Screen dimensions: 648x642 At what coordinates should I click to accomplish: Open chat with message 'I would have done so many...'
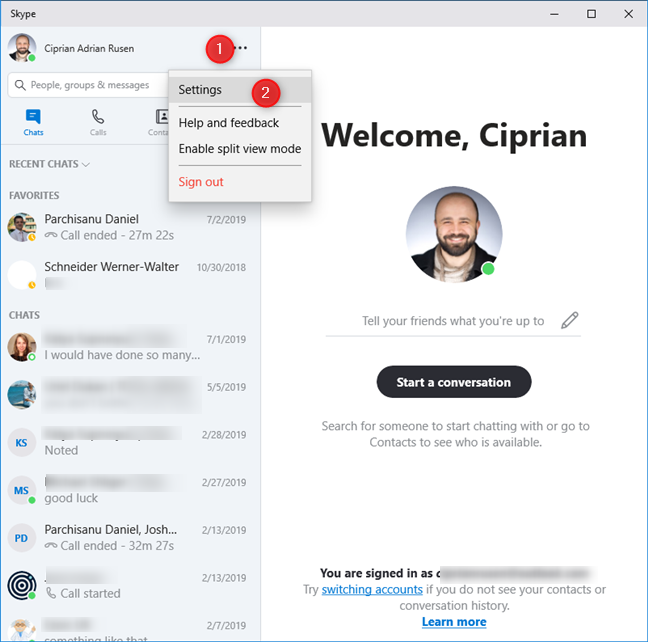(x=130, y=347)
